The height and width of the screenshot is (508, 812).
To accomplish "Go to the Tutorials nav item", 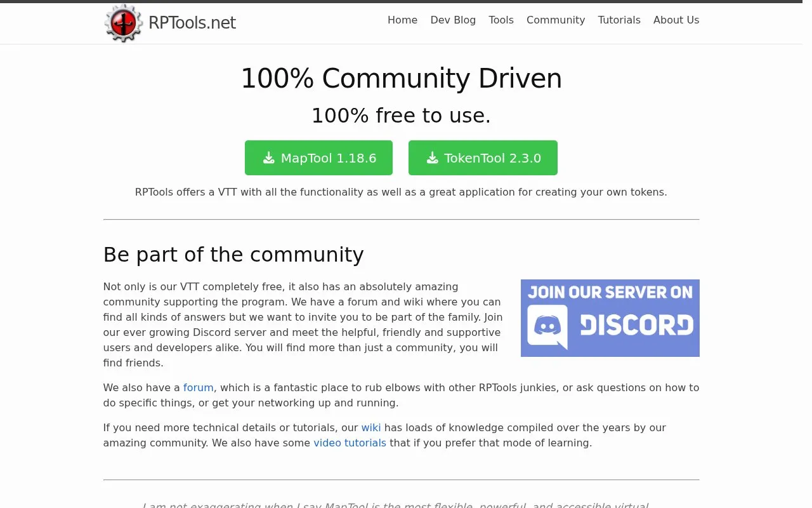I will [619, 20].
